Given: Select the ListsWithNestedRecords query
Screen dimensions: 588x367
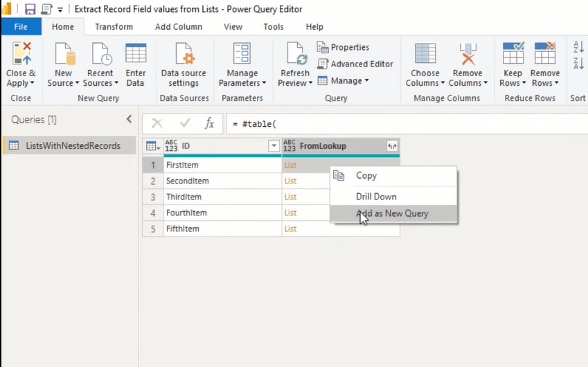Looking at the screenshot, I should tap(70, 146).
